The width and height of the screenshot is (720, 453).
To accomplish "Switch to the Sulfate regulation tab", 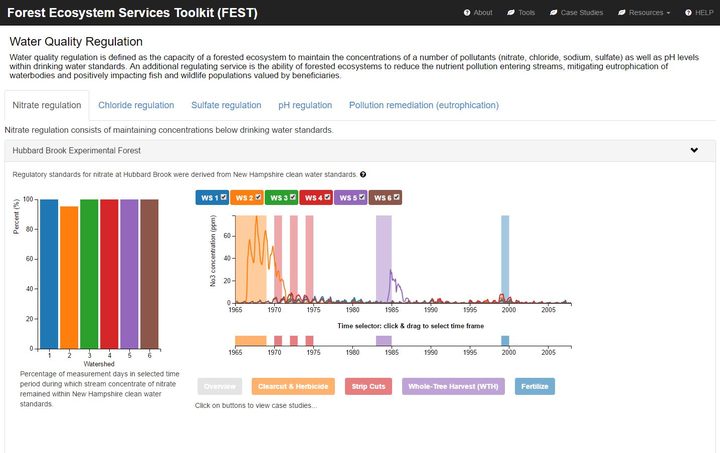I will point(226,105).
